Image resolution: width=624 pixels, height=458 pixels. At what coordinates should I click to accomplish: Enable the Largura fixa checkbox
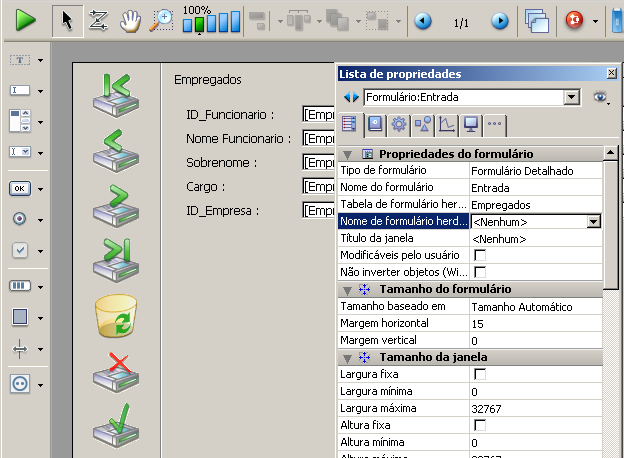[480, 374]
